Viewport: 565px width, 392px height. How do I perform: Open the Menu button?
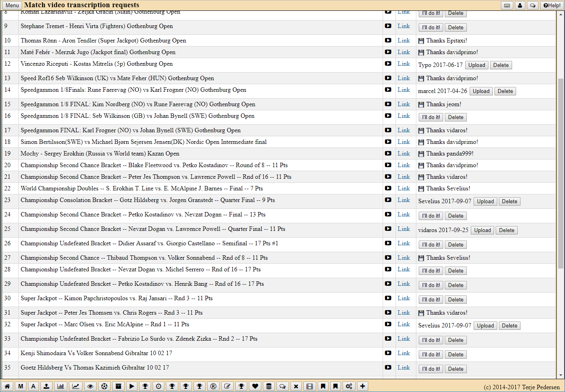click(x=12, y=5)
